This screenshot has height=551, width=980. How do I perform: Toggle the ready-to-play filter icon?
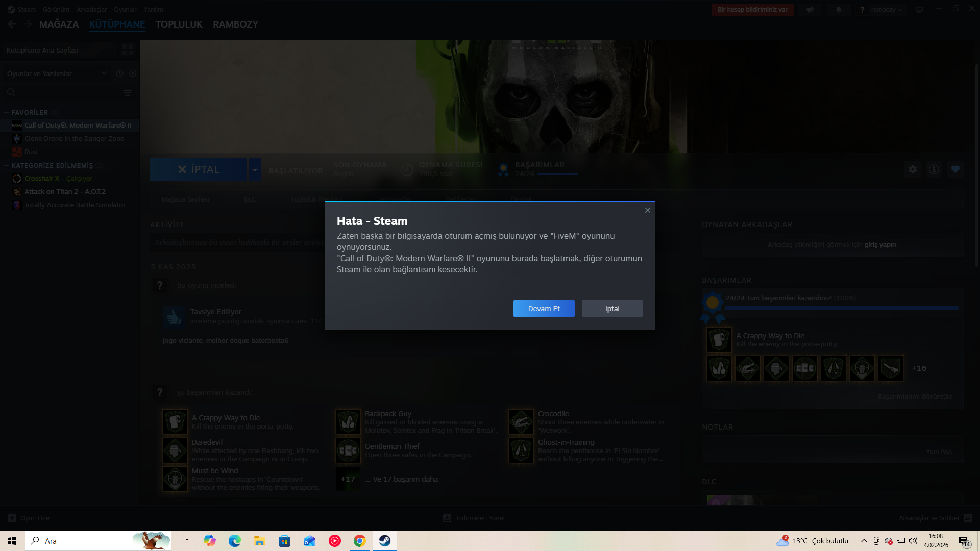(133, 73)
